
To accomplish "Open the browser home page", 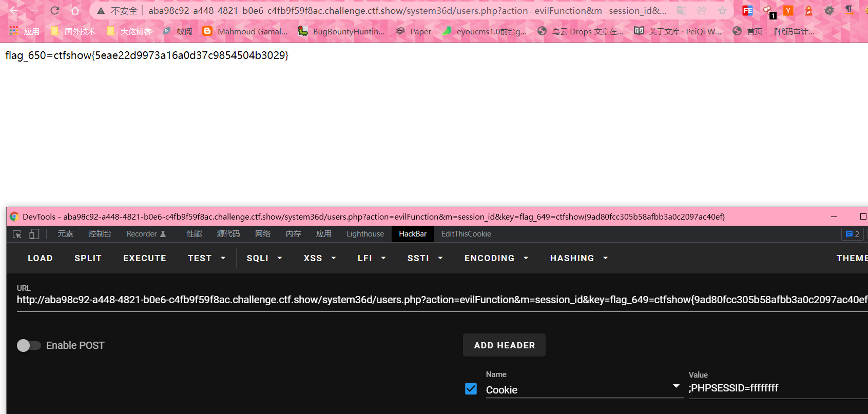I will click(75, 10).
